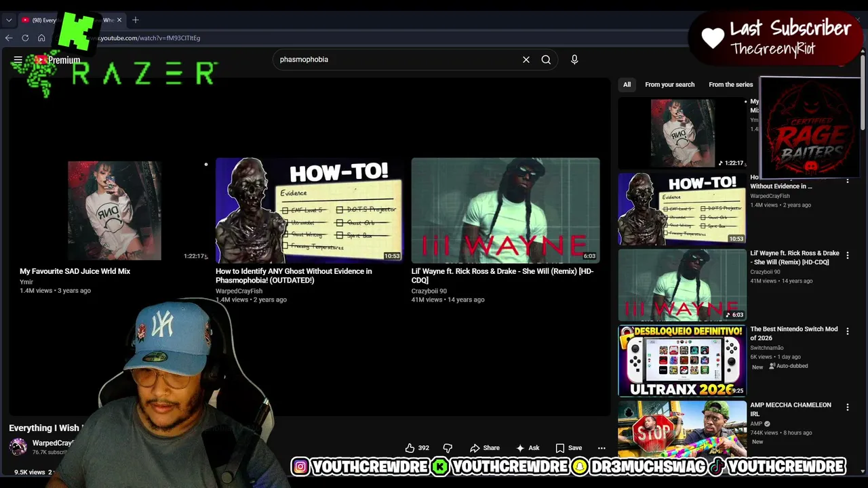Open end-screen Lil' Wayne She Will title

click(x=502, y=276)
